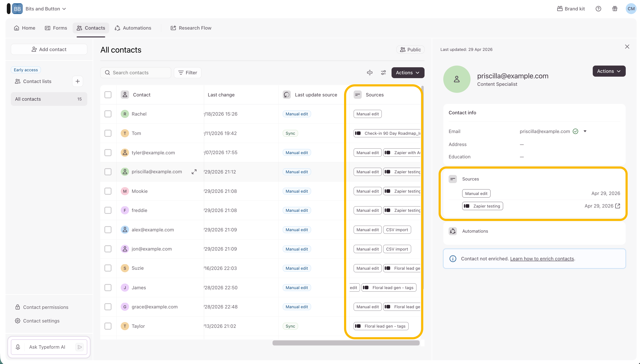Click the Last update source column icon
Viewport: 640px width, 364px height.
[287, 95]
